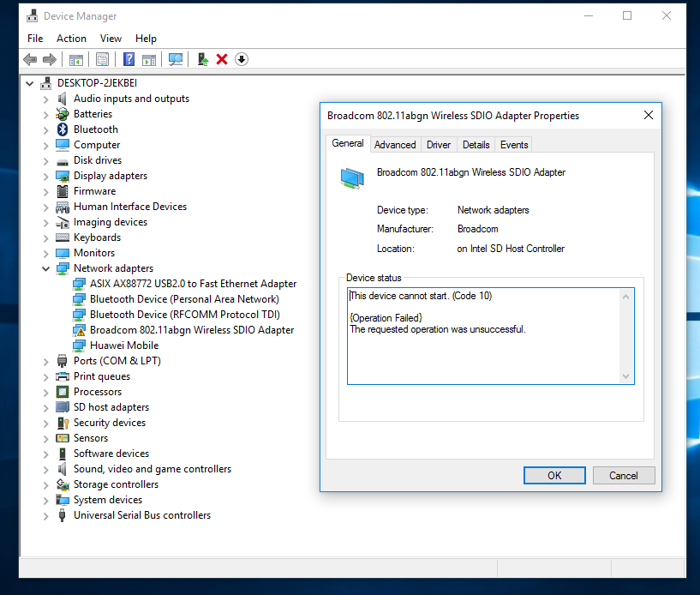The width and height of the screenshot is (700, 595).
Task: Click the red X Uninstall device icon
Action: [x=222, y=59]
